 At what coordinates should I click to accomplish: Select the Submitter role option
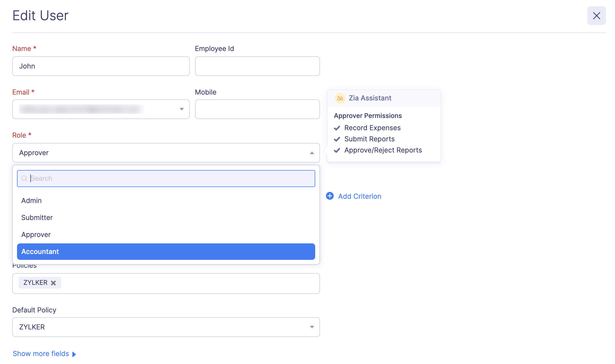tap(37, 217)
